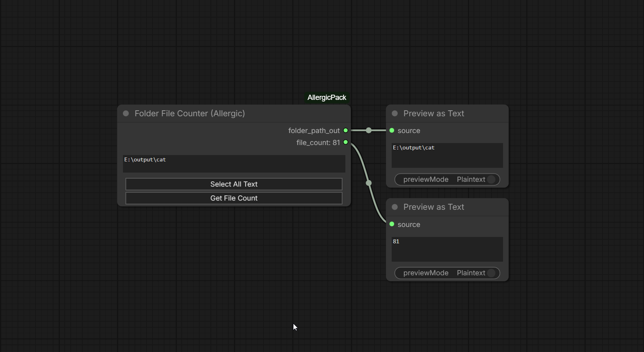Click the source label on upper preview node
Image resolution: width=644 pixels, height=352 pixels.
click(x=409, y=131)
